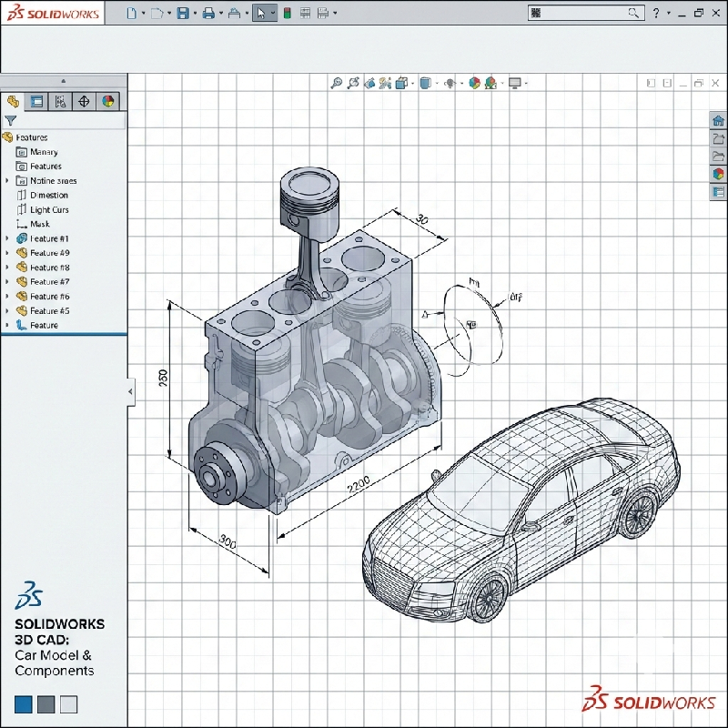Open the Print tool in the top toolbar
Screen dimensions: 728x728
208,12
